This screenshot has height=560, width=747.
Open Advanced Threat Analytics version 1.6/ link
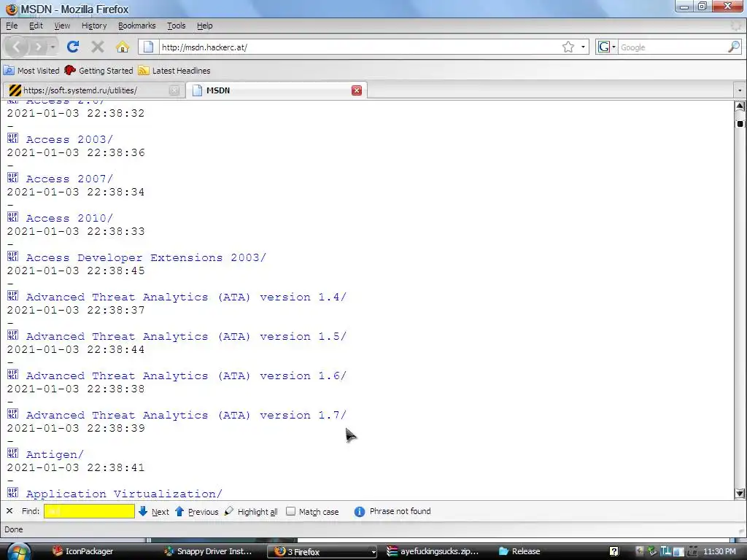click(x=186, y=376)
